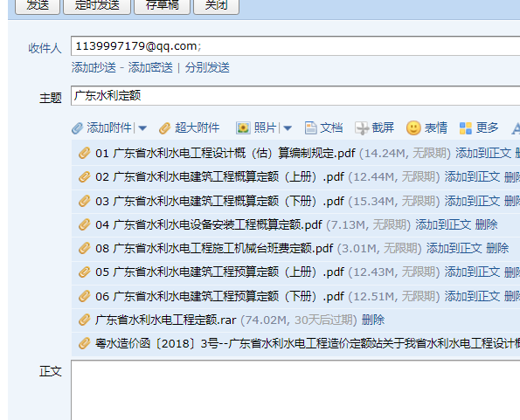
Task: Open the 添加附件 dropdown arrow
Action: (142, 128)
